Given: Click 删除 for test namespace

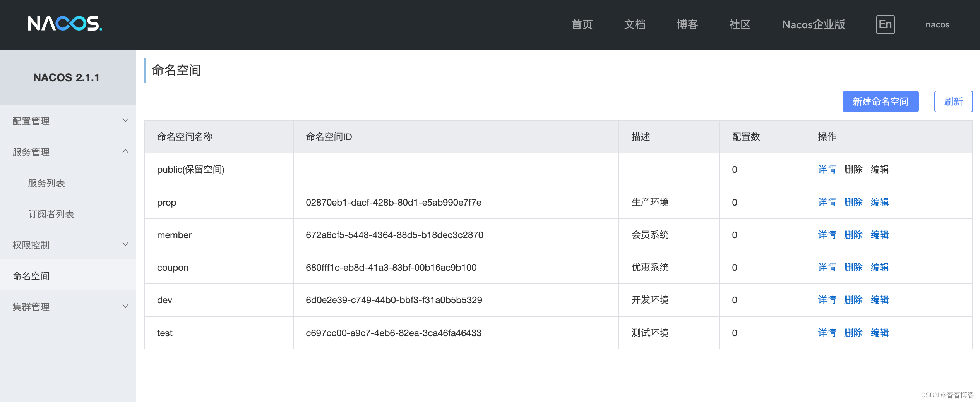Looking at the screenshot, I should click(x=853, y=333).
